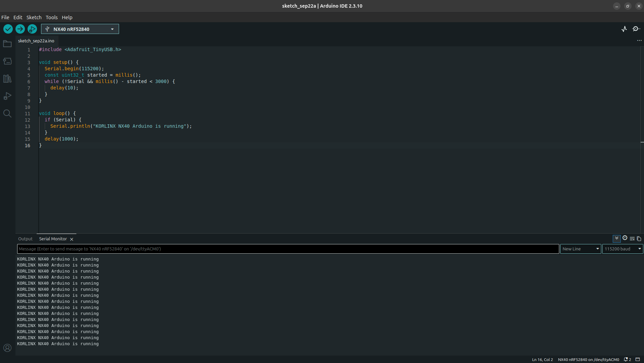
Task: Click the serial message input field
Action: [x=288, y=249]
